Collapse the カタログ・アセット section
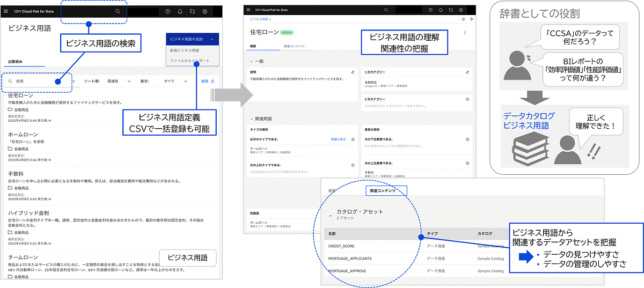Viewport: 644px width, 288px height. 330,216
